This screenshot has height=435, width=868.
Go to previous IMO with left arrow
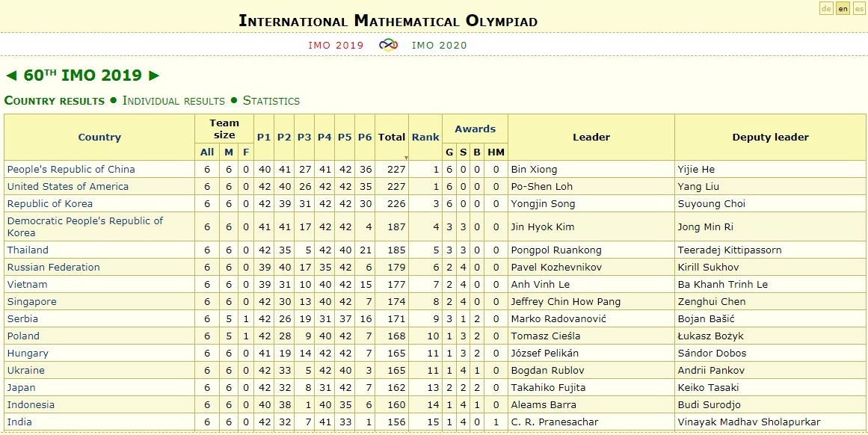tap(10, 75)
